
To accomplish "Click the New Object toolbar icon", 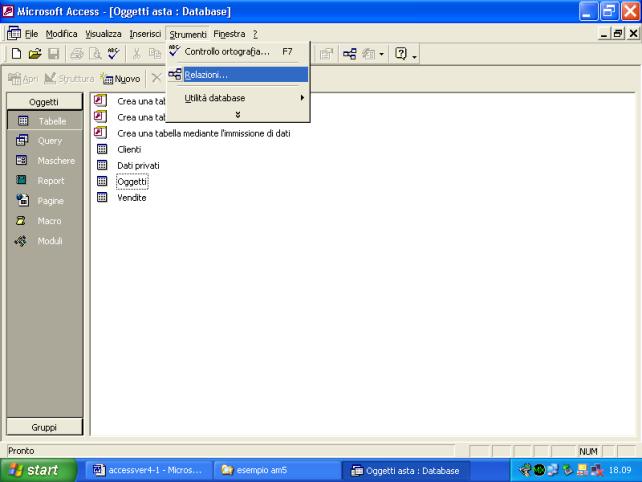I will (x=368, y=54).
